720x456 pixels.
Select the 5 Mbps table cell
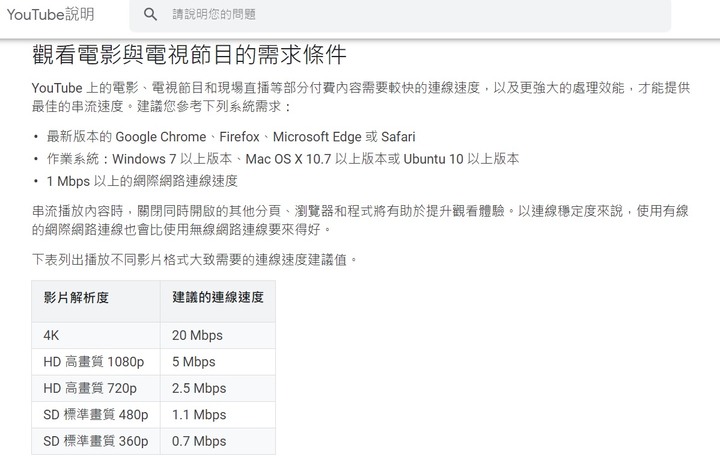point(218,362)
